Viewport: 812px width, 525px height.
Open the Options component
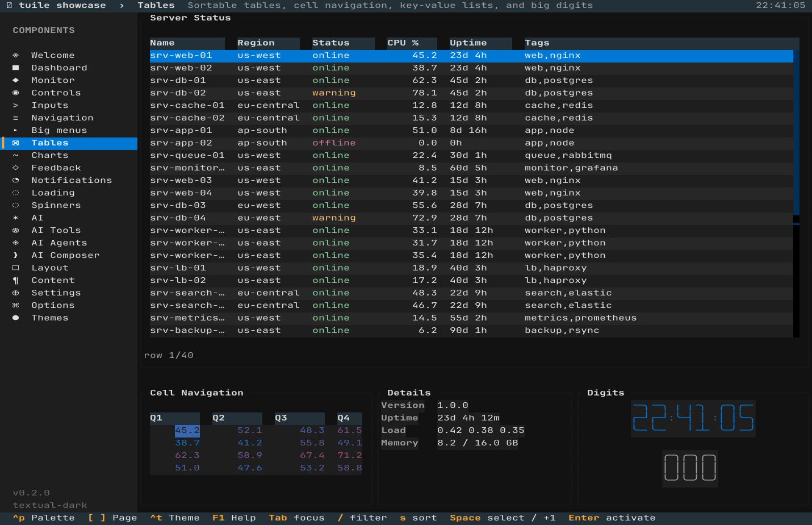click(x=70, y=305)
